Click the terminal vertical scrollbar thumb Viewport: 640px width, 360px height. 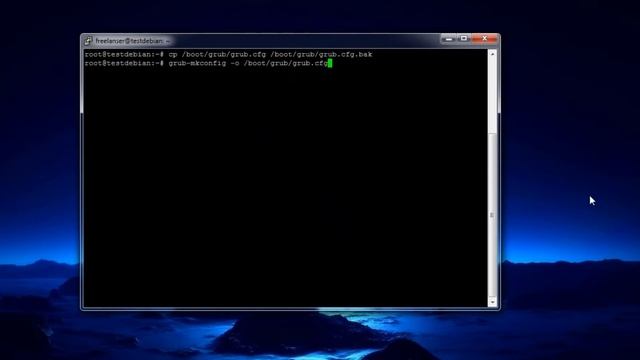[493, 215]
